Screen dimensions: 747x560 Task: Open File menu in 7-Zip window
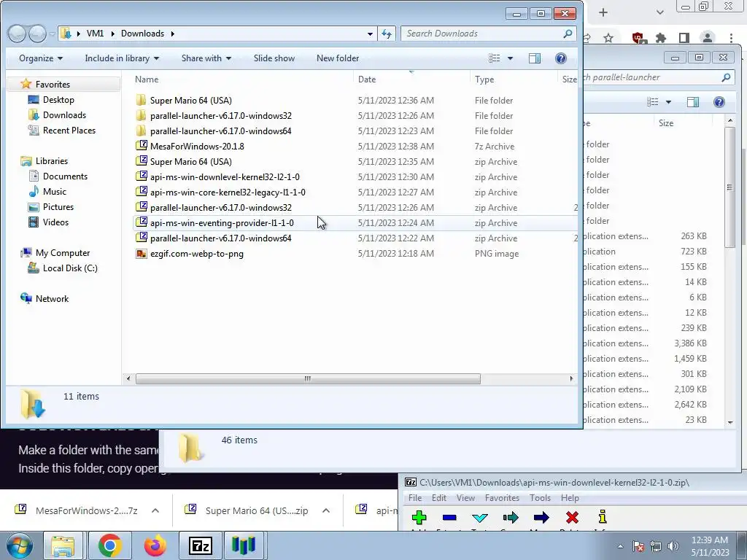pyautogui.click(x=415, y=497)
